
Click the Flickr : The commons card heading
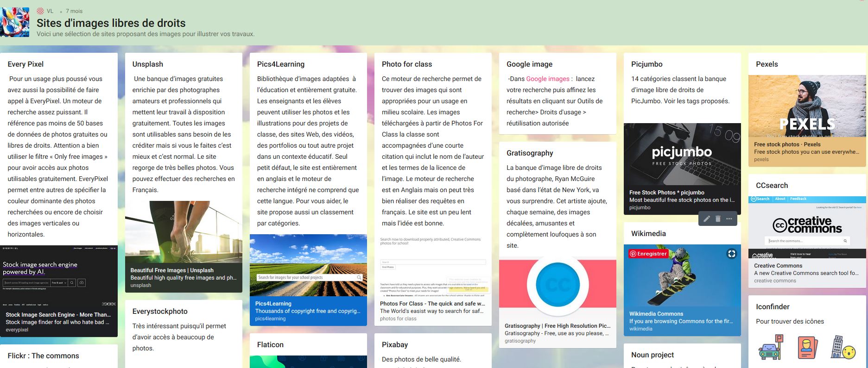coord(43,356)
